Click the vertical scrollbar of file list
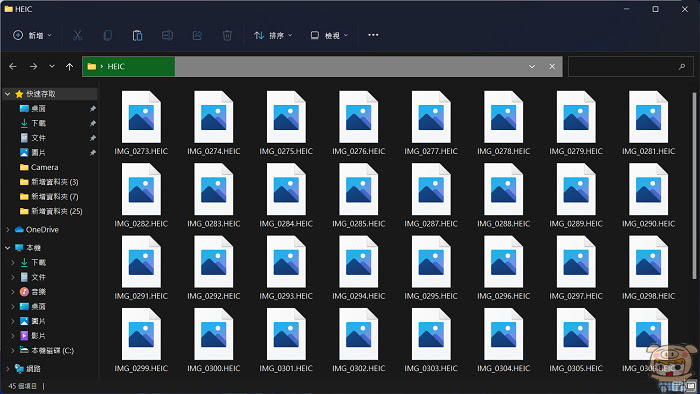Screen dimensions: 700x394 click(x=694, y=186)
